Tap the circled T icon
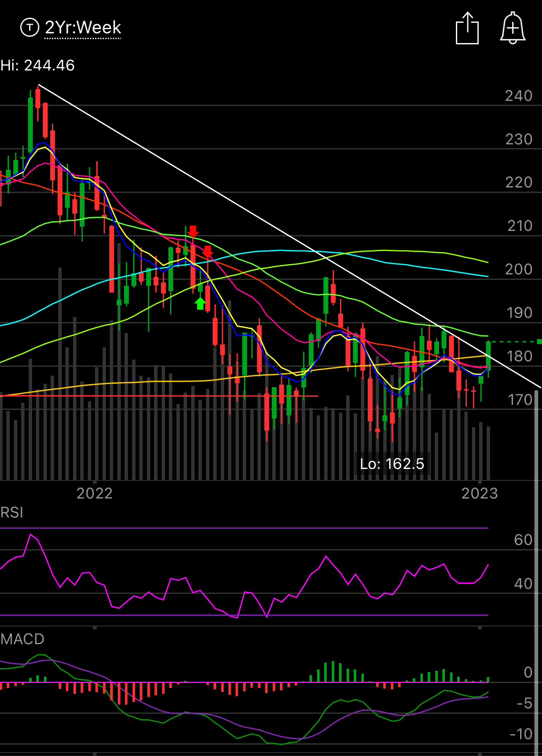 tap(30, 28)
